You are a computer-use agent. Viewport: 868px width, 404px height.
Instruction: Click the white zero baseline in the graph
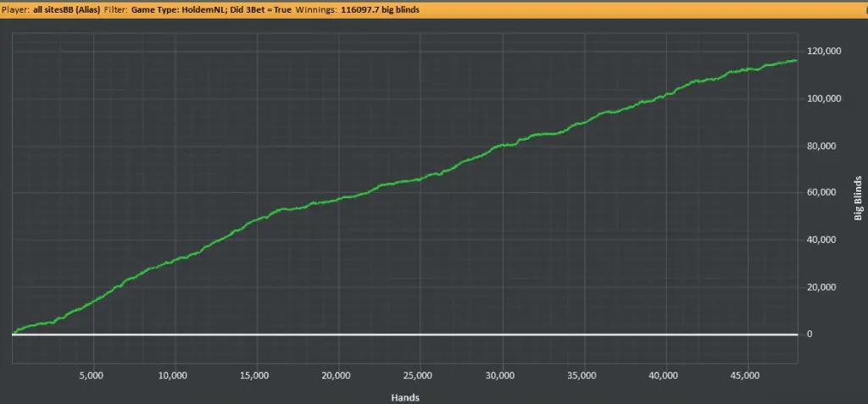click(x=404, y=335)
